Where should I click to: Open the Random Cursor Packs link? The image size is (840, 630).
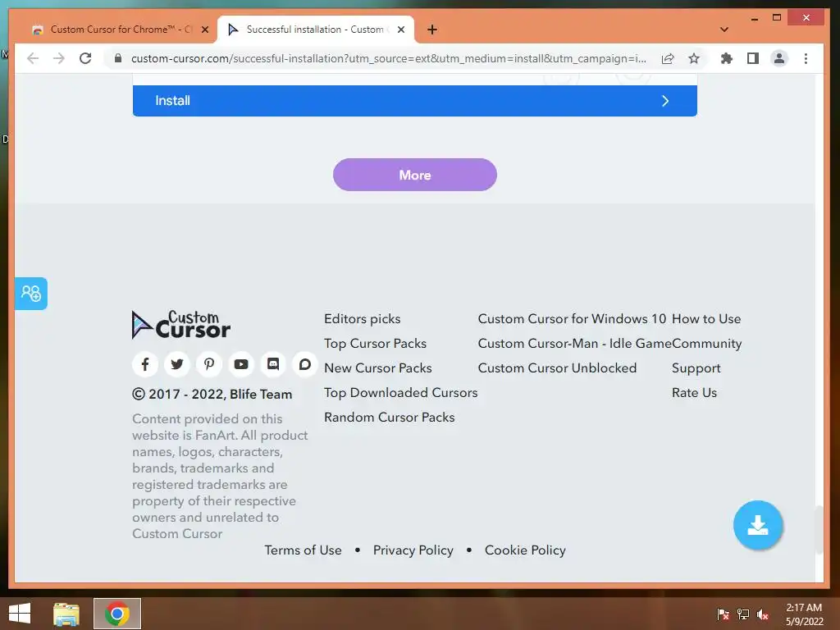tap(390, 418)
